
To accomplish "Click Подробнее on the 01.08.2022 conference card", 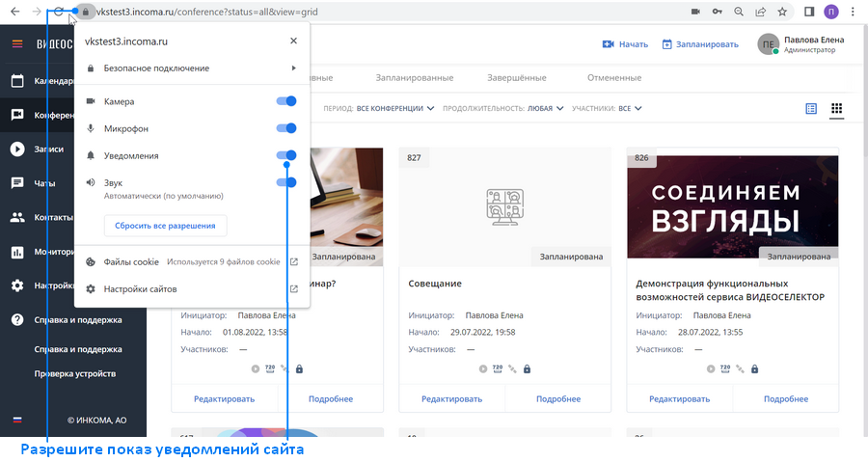I will 331,399.
